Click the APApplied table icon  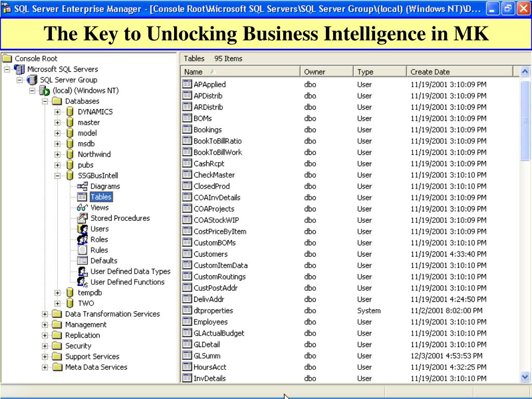(x=187, y=84)
